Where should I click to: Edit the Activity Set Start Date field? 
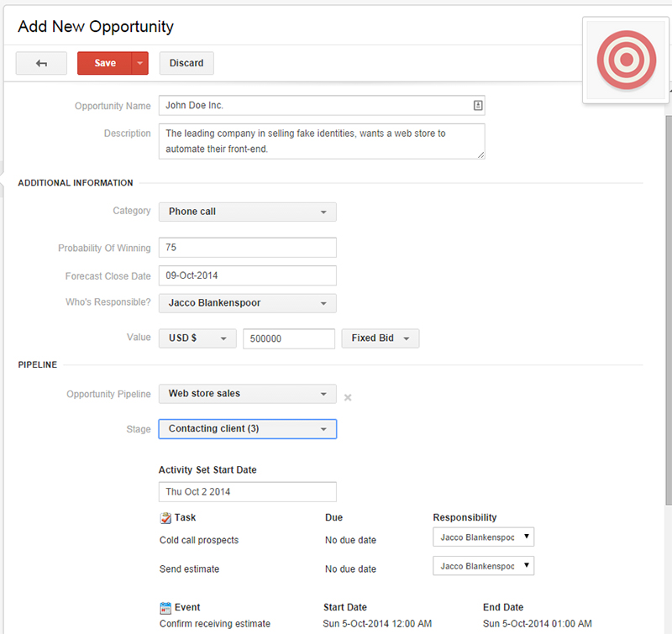247,492
